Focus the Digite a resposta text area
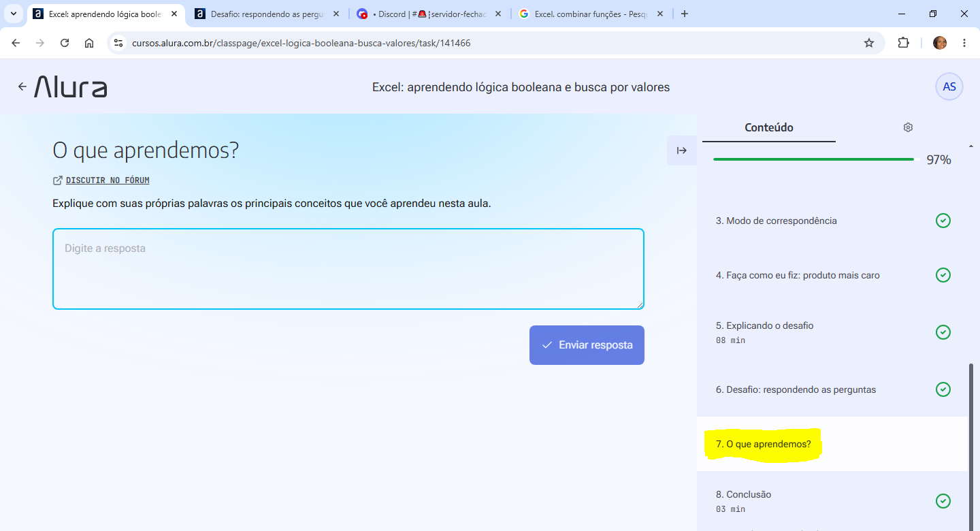This screenshot has width=980, height=531. 348,269
